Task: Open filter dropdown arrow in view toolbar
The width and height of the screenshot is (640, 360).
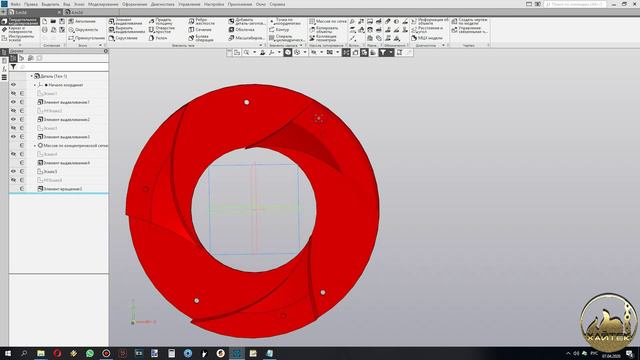Action: click(391, 52)
